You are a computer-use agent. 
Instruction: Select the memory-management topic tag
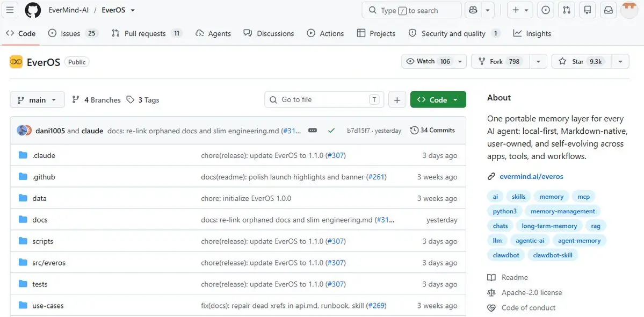point(563,212)
